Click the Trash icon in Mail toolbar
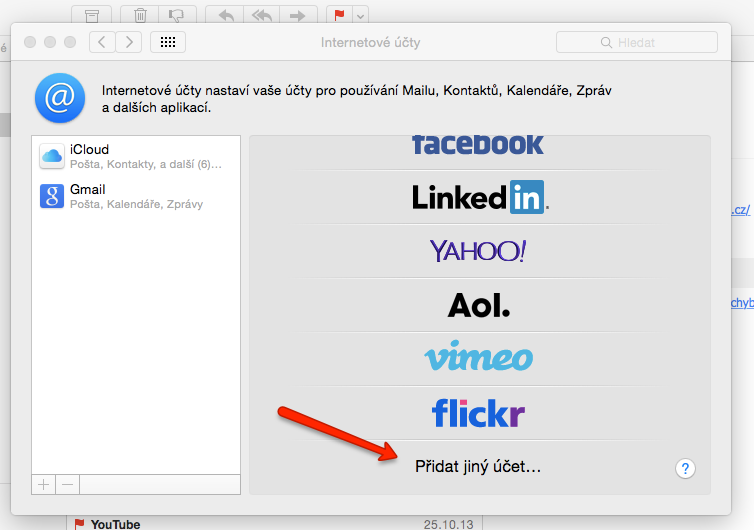The width and height of the screenshot is (754, 530). tap(140, 15)
